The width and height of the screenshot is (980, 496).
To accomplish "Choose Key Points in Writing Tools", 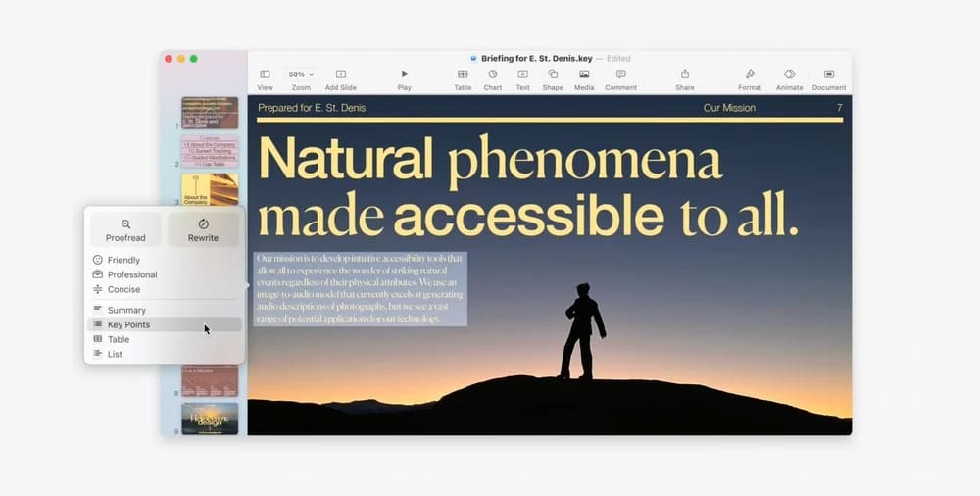I will pos(128,324).
